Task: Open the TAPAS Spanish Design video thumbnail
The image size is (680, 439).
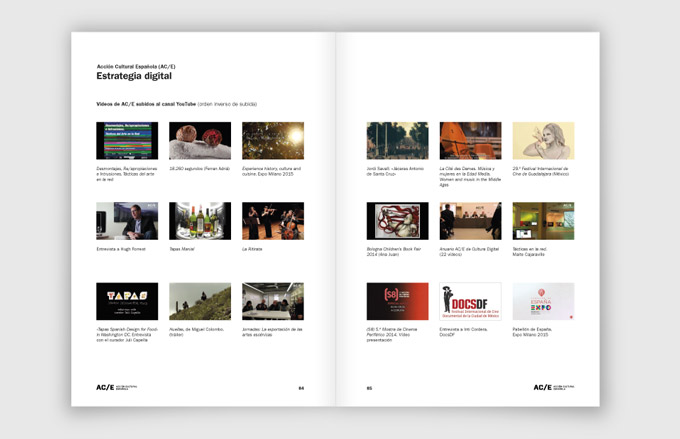Action: 127,301
